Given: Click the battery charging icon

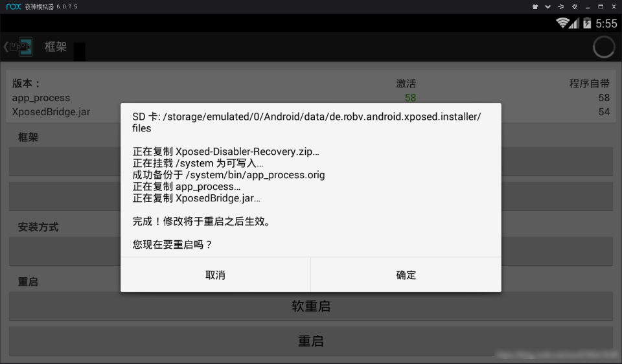Looking at the screenshot, I should (587, 23).
